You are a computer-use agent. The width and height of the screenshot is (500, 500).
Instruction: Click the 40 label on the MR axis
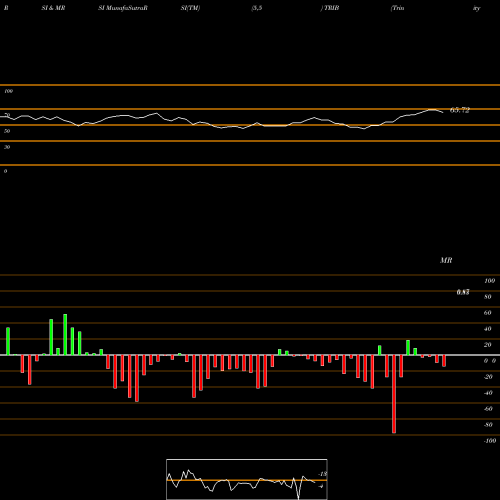(488, 329)
